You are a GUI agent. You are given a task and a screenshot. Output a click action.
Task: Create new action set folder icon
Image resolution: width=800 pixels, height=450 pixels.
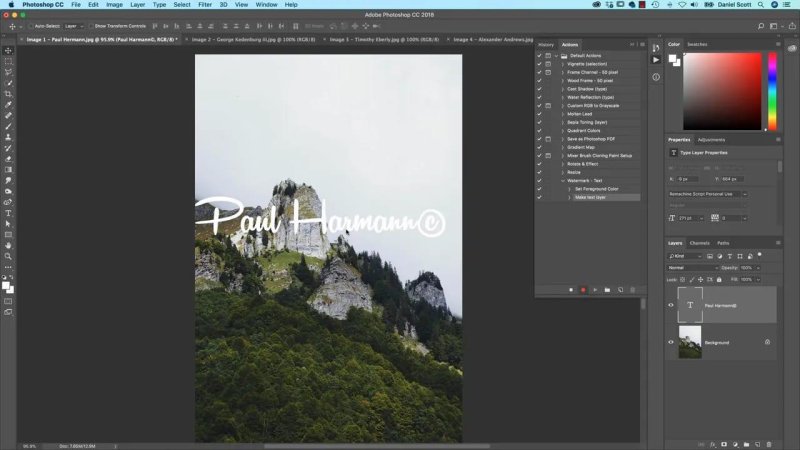point(607,290)
